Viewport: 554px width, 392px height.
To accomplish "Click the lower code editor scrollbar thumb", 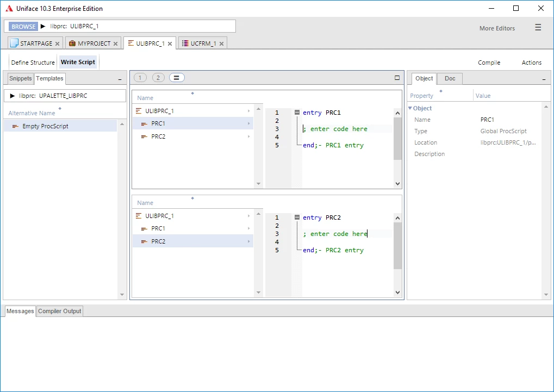I will click(397, 246).
